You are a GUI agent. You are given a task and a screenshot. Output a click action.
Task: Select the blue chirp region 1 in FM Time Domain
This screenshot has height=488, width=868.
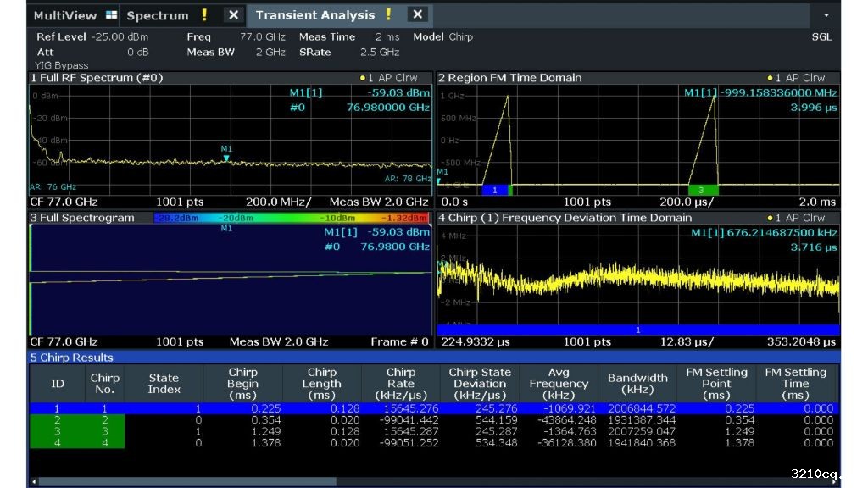pyautogui.click(x=495, y=191)
